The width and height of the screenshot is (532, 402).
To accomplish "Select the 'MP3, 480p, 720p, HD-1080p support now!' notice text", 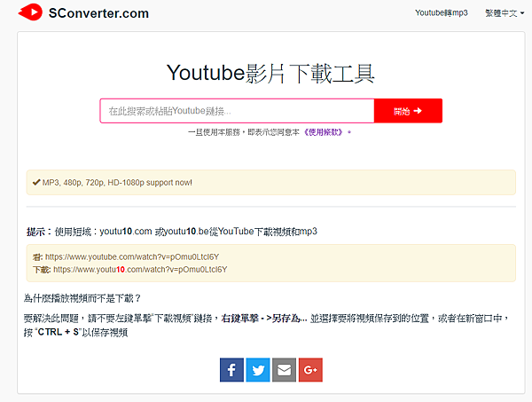I will (x=117, y=183).
